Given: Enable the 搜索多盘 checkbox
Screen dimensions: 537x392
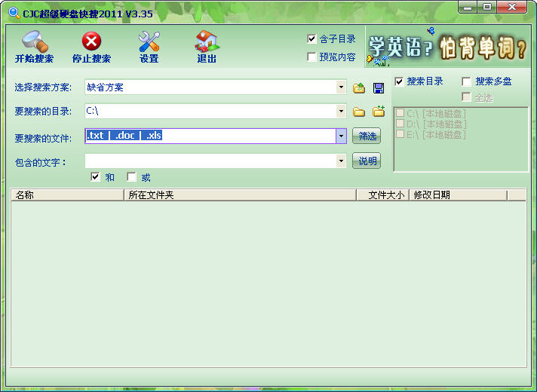Looking at the screenshot, I should click(467, 81).
